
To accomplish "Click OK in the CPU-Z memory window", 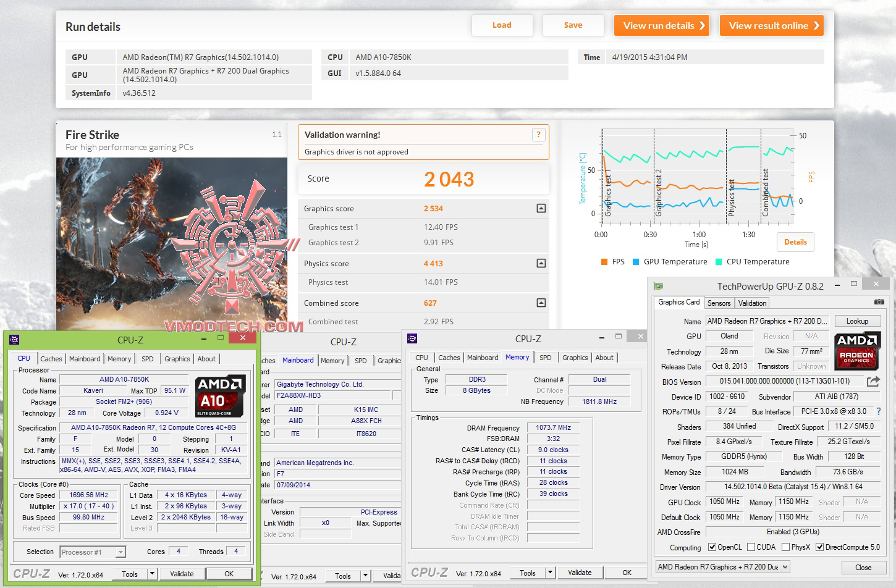I will pyautogui.click(x=627, y=573).
